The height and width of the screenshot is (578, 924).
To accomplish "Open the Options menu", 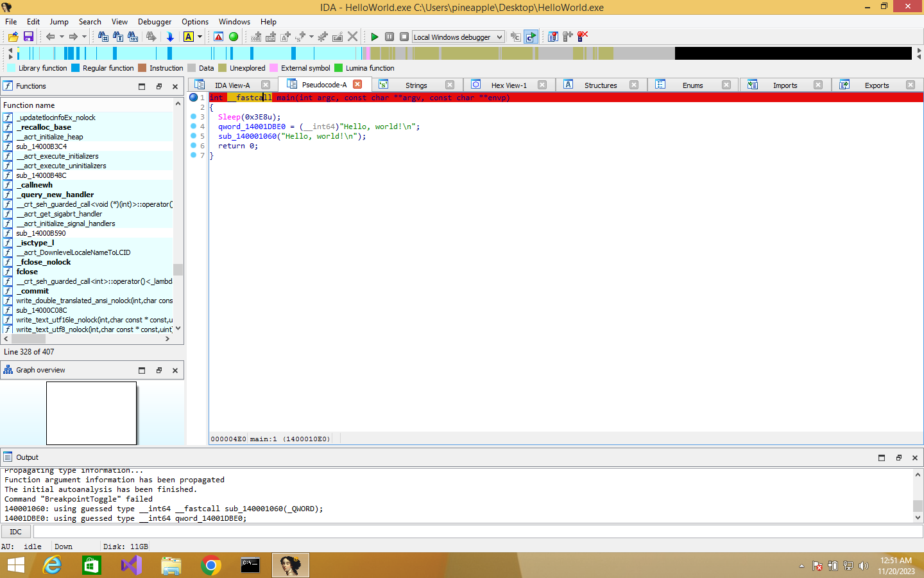I will tap(195, 21).
